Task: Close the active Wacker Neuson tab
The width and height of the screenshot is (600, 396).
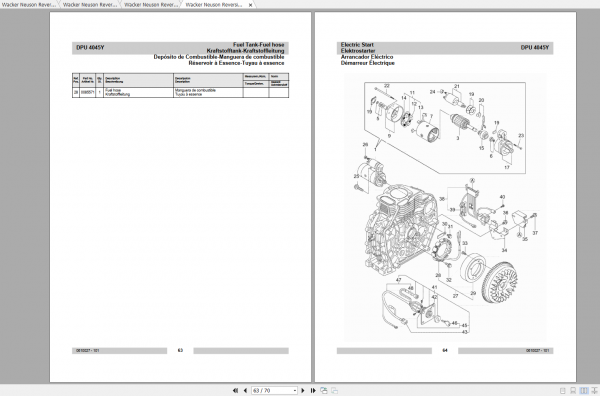Action: (250, 5)
